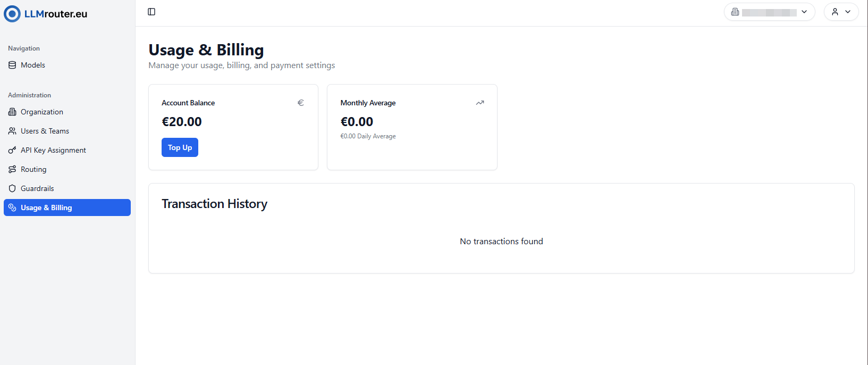Open the Models page
This screenshot has width=868, height=365.
coord(33,65)
